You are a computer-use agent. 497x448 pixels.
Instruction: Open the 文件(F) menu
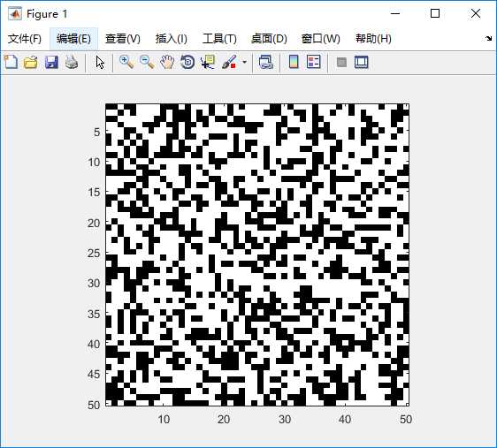(25, 39)
